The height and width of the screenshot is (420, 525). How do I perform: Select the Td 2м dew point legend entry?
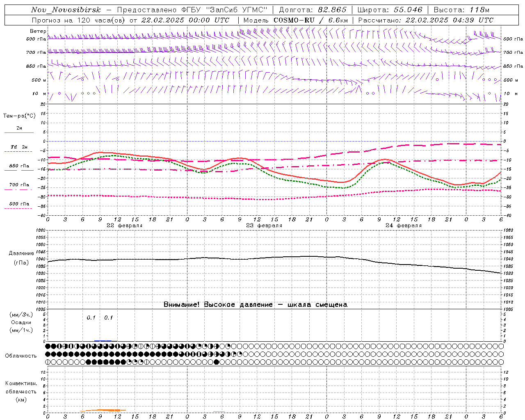coord(19,147)
